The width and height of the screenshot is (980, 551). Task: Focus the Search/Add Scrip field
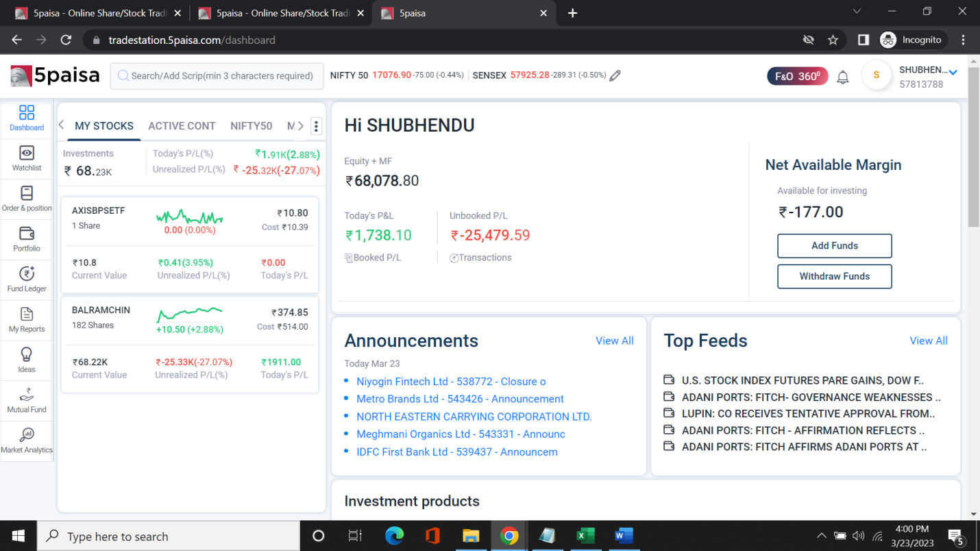coord(217,75)
